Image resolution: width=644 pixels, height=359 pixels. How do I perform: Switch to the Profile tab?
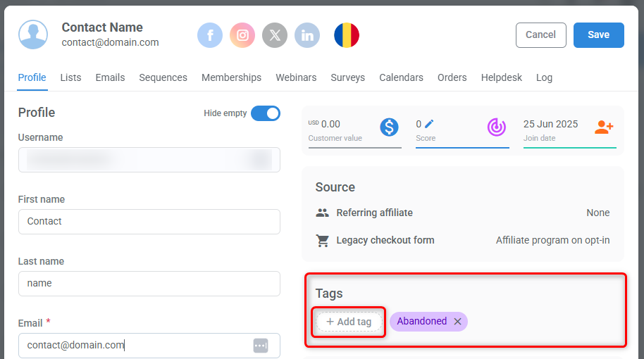click(32, 77)
